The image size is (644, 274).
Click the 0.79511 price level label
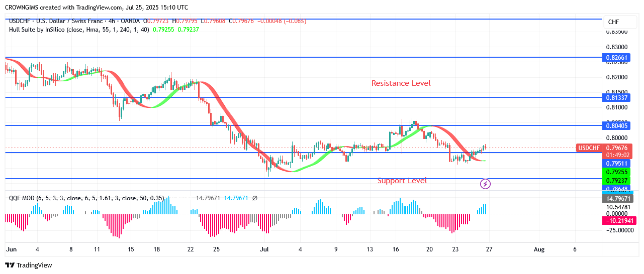(616, 164)
